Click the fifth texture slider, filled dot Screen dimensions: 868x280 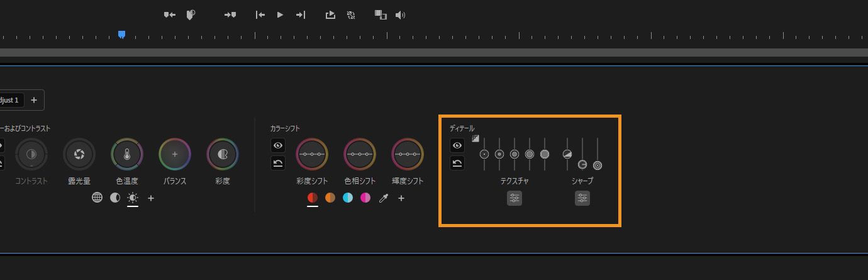[545, 154]
